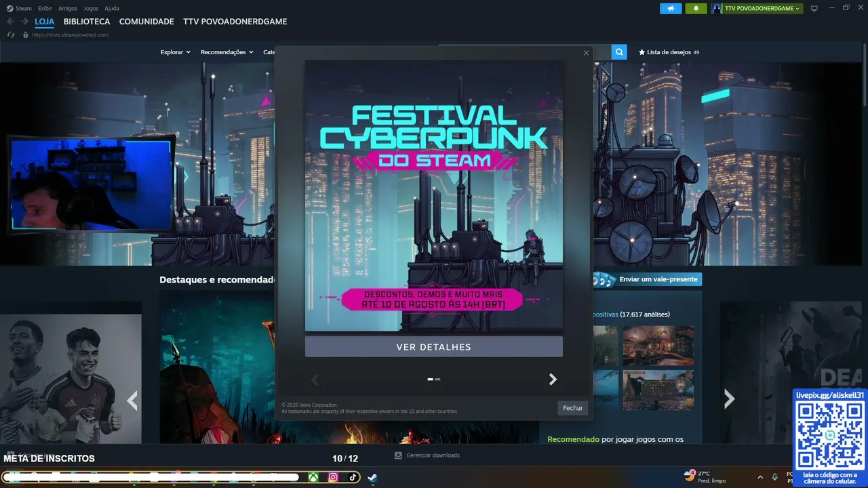Expand the Recomendações dropdown
The width and height of the screenshot is (868, 488).
point(227,52)
